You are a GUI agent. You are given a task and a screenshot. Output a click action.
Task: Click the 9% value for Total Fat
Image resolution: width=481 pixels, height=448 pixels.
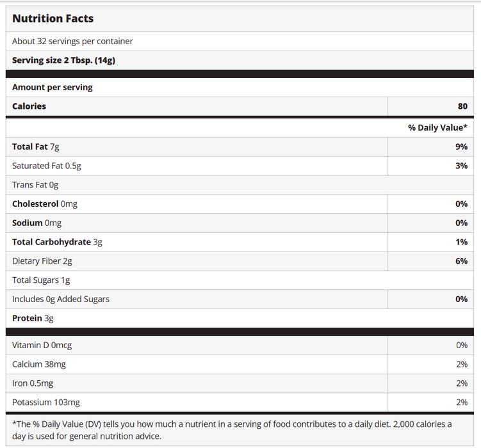[461, 147]
